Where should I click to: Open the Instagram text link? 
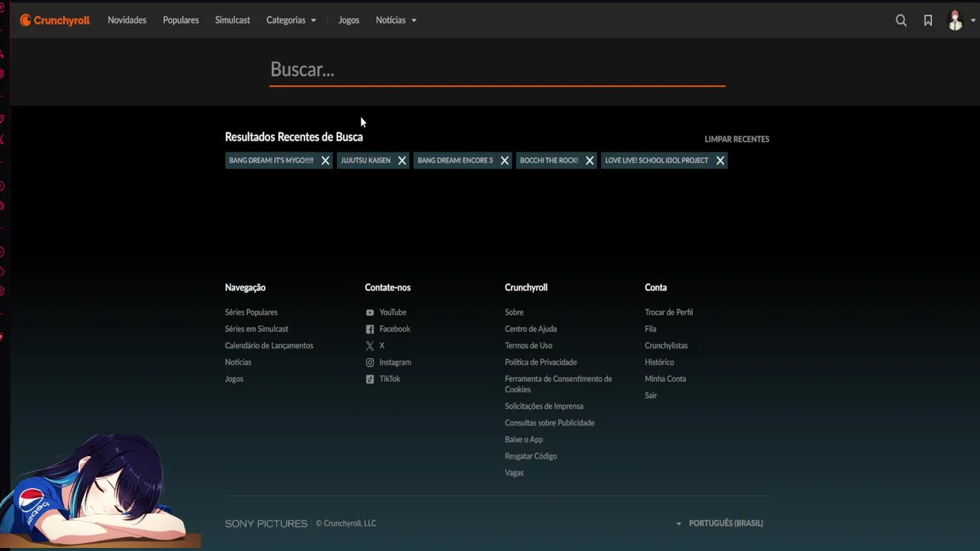pyautogui.click(x=395, y=363)
